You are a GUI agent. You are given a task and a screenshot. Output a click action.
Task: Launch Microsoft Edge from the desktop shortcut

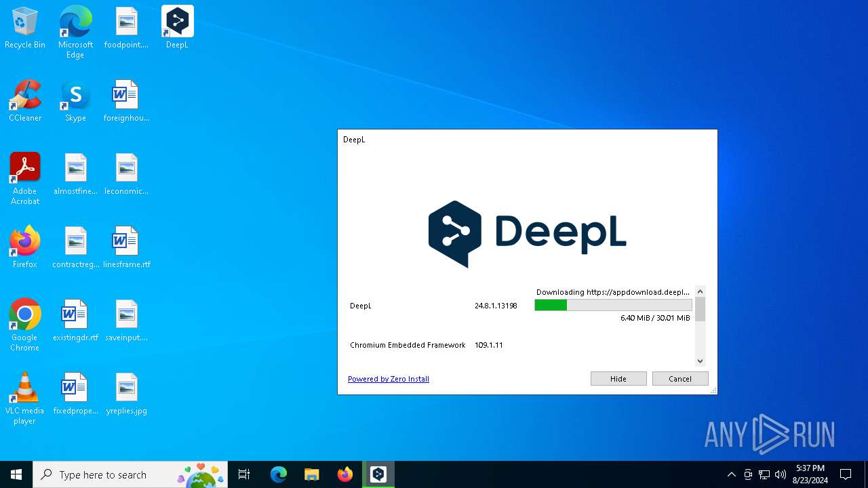tap(75, 33)
